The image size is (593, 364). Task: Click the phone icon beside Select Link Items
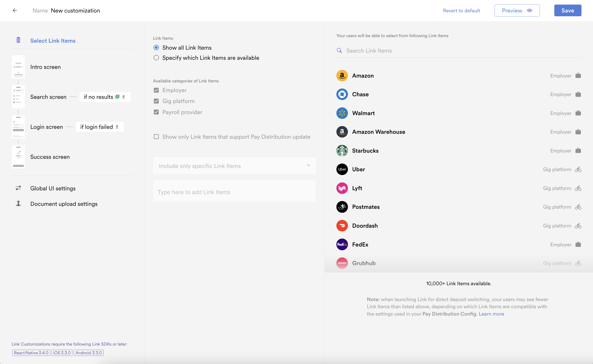pos(18,40)
